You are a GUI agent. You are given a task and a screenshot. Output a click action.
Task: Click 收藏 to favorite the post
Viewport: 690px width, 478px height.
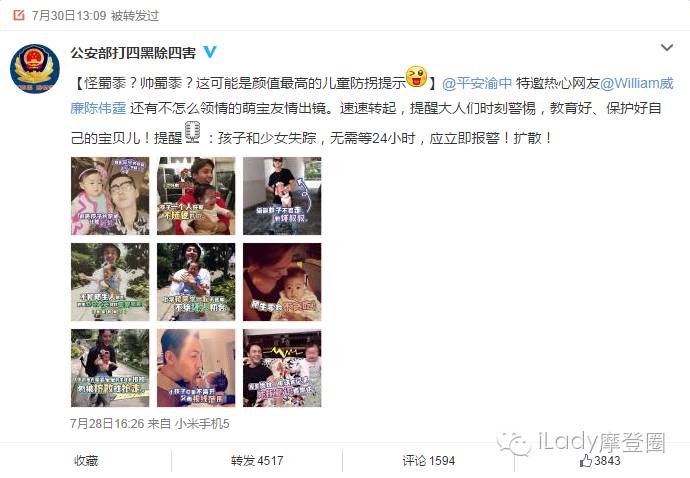pos(86,461)
